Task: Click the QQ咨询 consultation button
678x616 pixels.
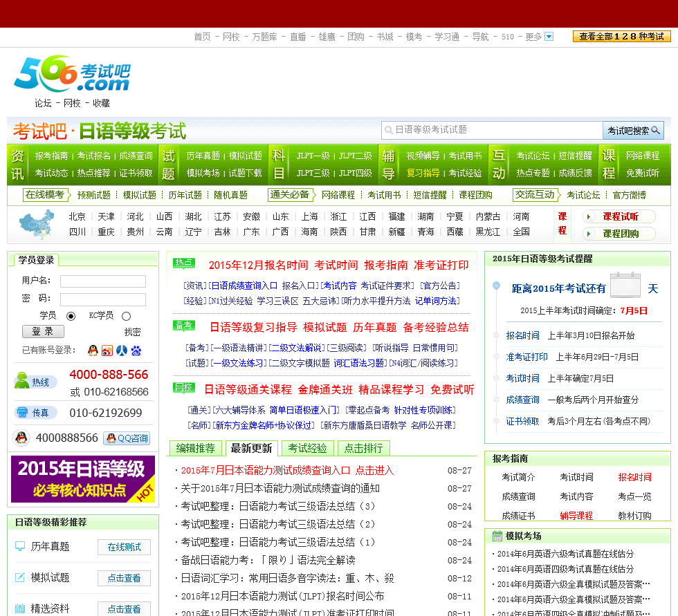Action: point(127,438)
